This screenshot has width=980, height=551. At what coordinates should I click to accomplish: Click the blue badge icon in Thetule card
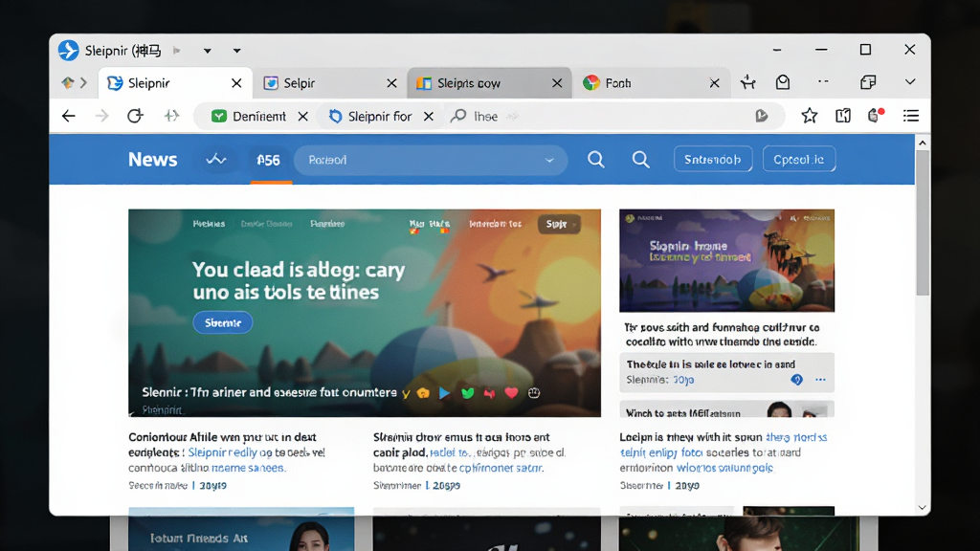[x=797, y=379]
